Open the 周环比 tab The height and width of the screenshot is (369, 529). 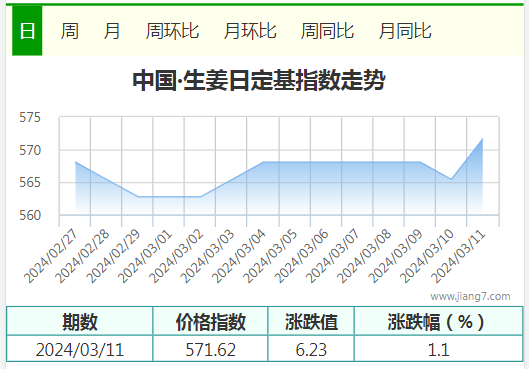[x=172, y=31]
